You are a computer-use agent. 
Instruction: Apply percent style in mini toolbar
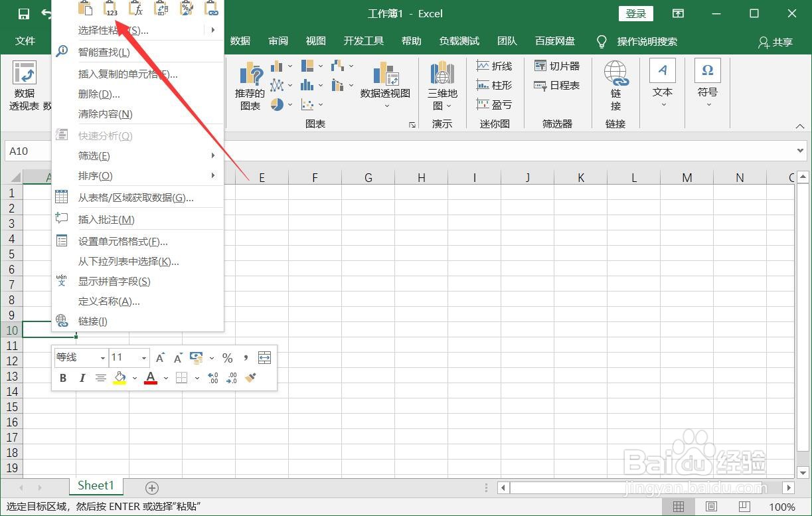228,358
